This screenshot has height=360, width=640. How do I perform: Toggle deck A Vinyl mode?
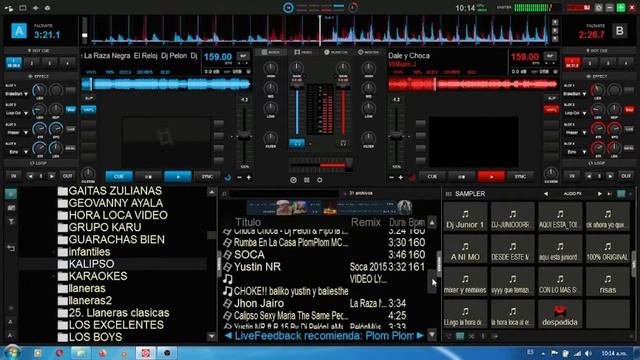pos(89,109)
